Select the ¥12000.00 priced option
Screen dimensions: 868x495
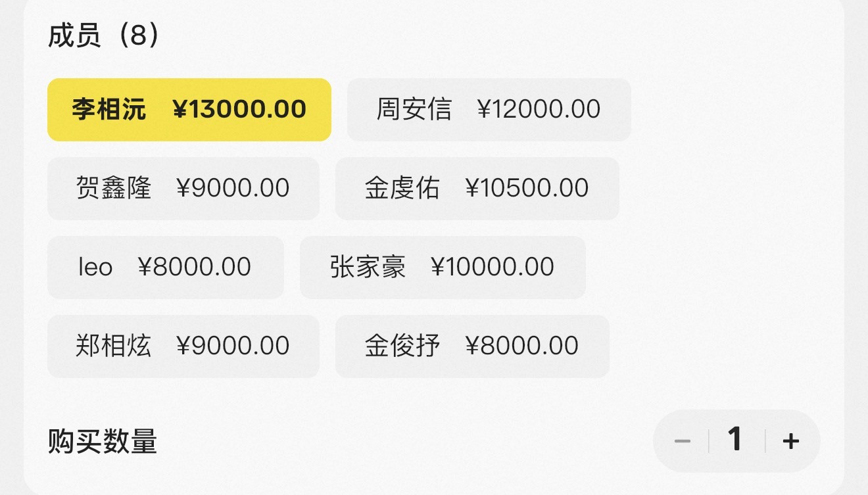point(539,109)
